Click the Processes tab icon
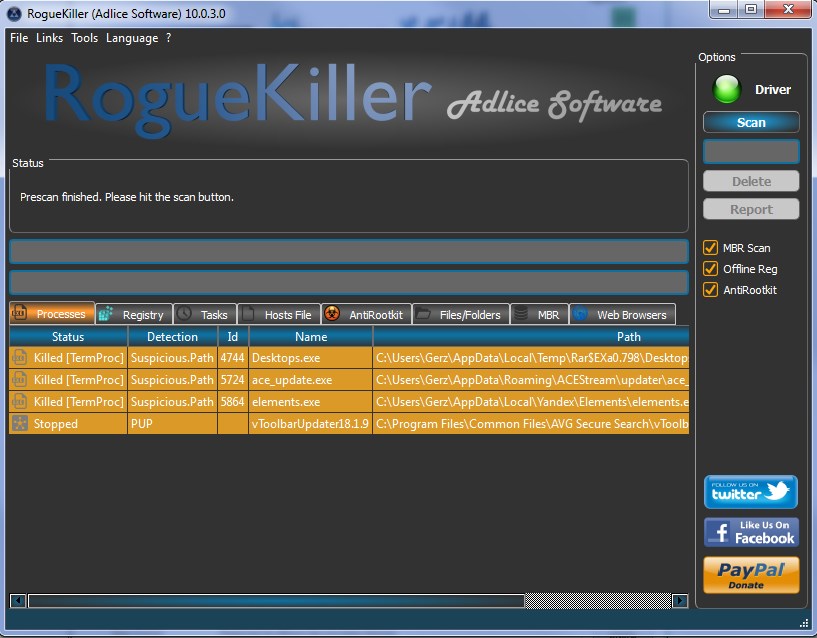The width and height of the screenshot is (817, 638). 19,312
